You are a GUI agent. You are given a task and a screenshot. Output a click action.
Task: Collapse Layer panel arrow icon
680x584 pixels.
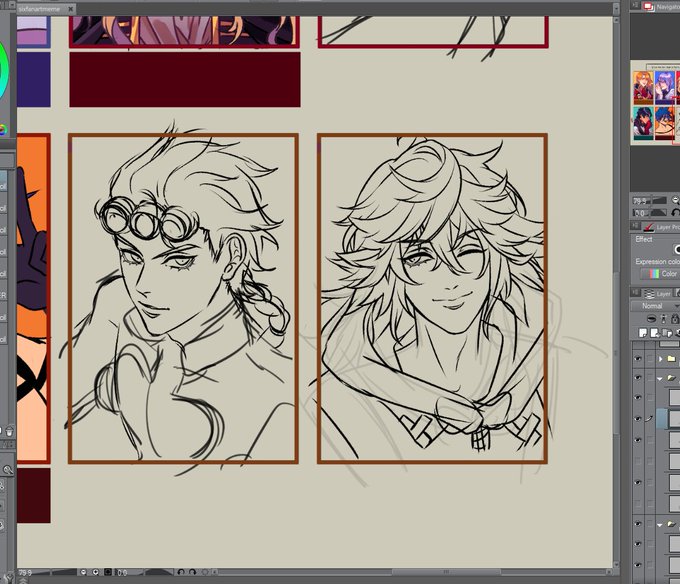click(x=635, y=293)
